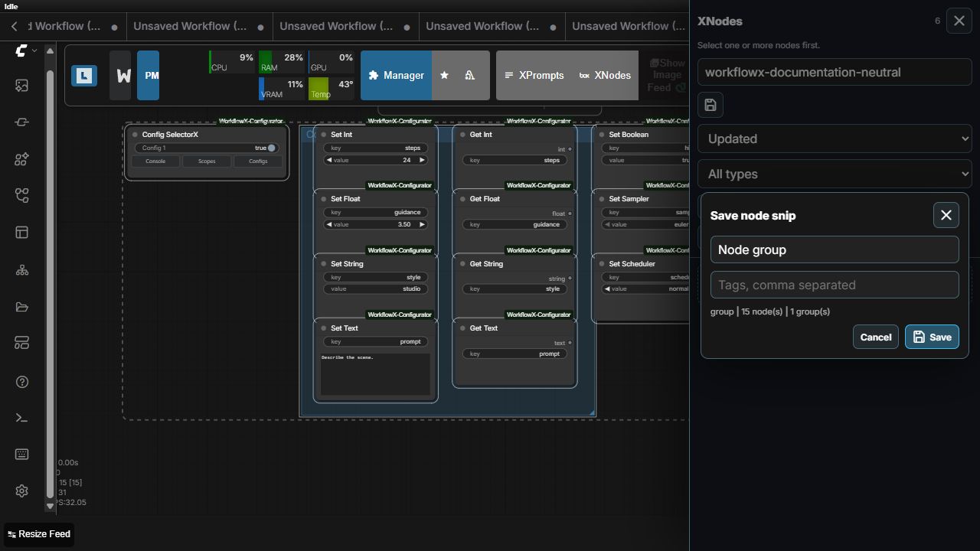Toggle the Set Boolean value widget
The image size is (980, 551).
click(645, 160)
